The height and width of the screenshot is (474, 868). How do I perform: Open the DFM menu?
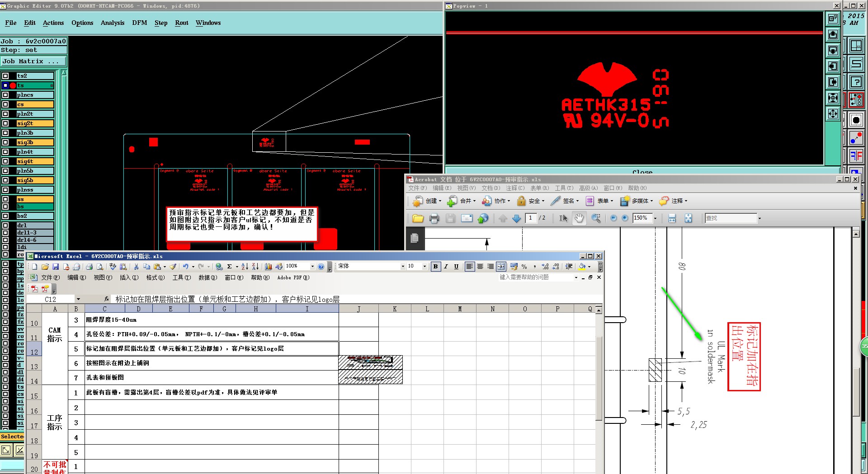tap(140, 23)
